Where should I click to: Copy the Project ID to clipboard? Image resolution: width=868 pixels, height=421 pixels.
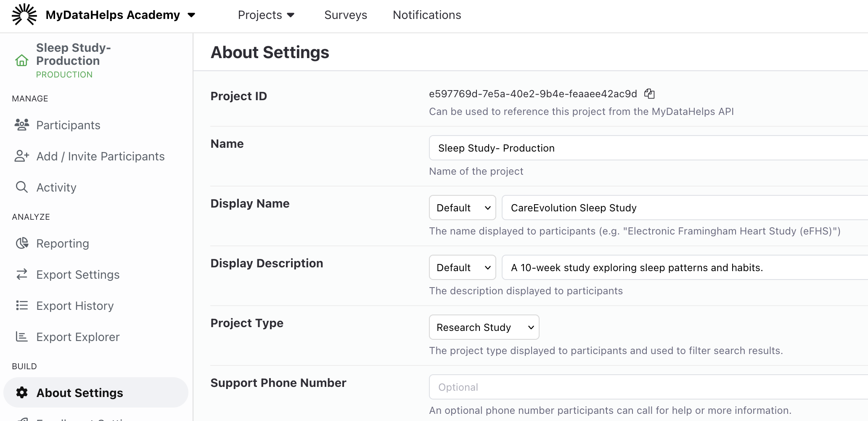649,93
